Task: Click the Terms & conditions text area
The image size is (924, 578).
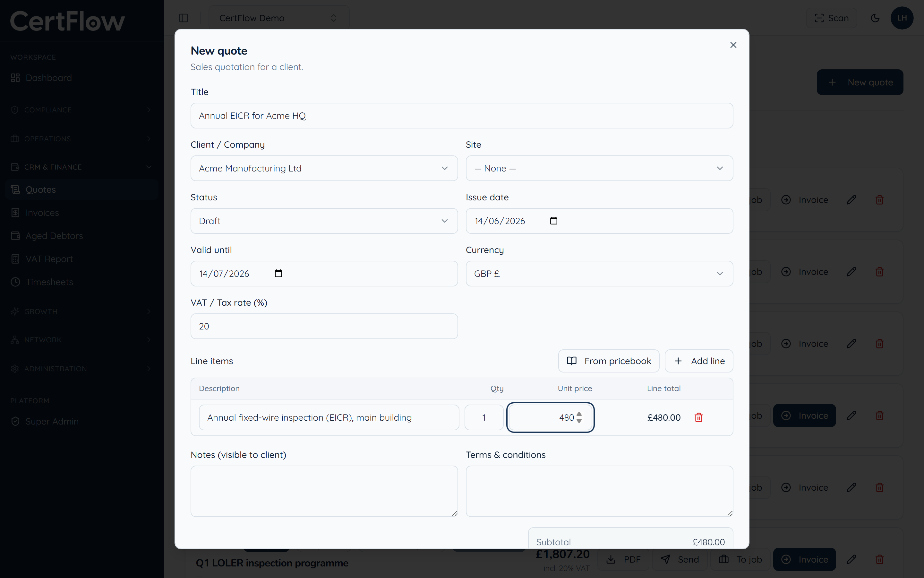Action: [x=599, y=491]
